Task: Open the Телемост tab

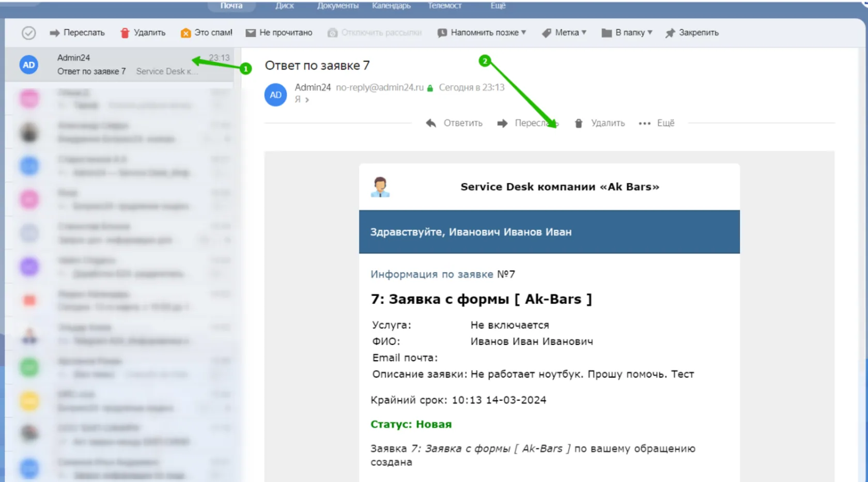Action: pyautogui.click(x=444, y=6)
